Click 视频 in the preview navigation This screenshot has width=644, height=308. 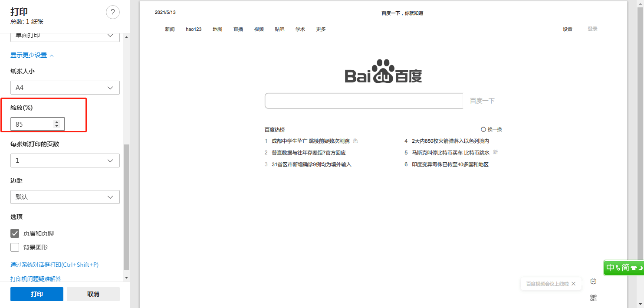259,29
